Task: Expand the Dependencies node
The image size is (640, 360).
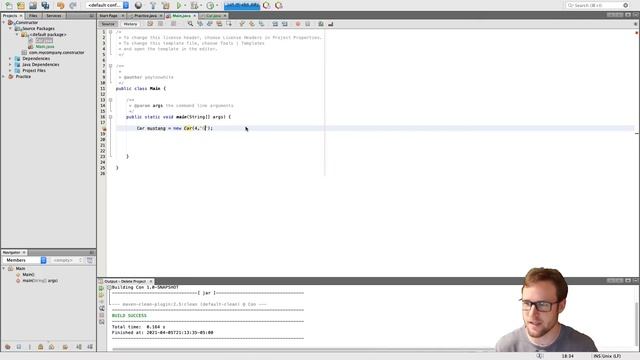Action: 11,59
